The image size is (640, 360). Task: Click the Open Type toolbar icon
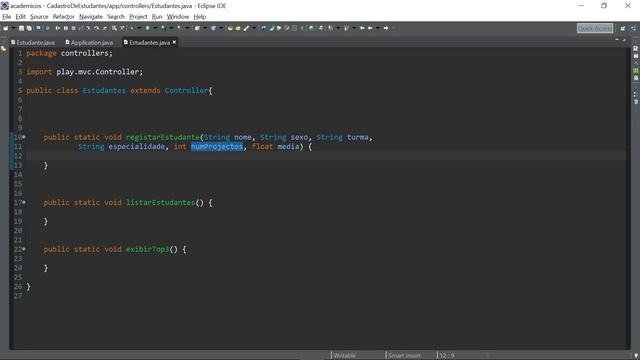click(x=230, y=28)
